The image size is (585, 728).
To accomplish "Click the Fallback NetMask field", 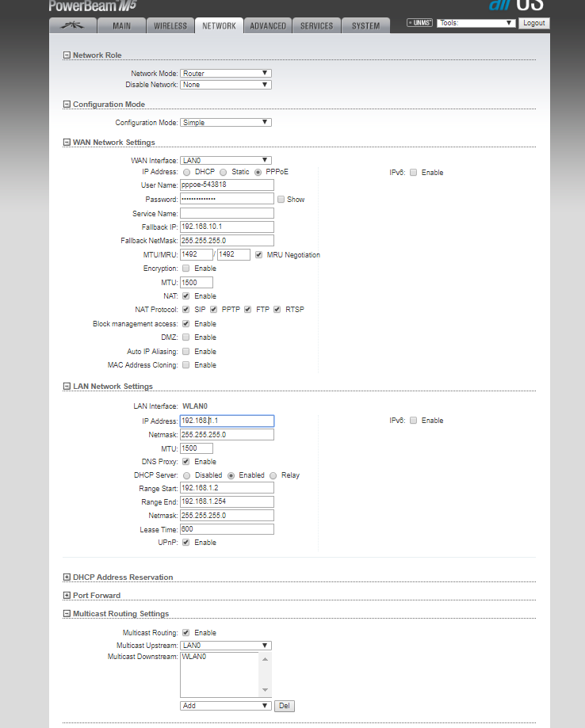I will point(227,241).
